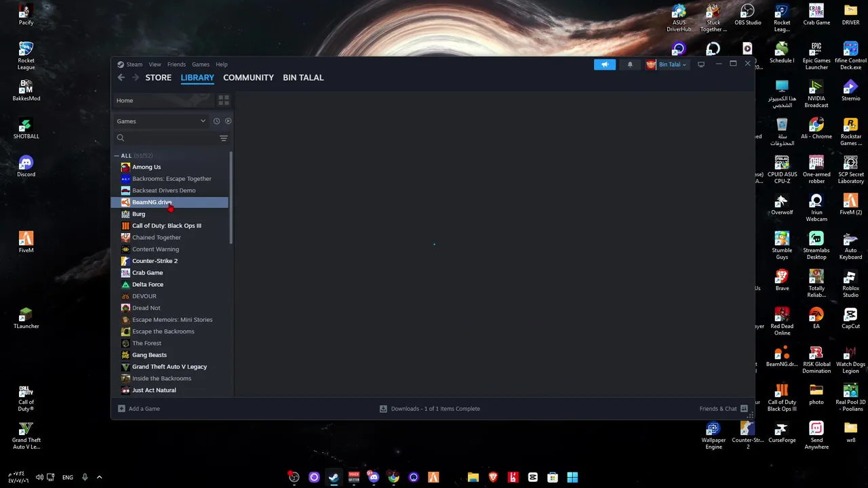This screenshot has height=488, width=868.
Task: Open the Games menu in menu bar
Action: pos(201,64)
